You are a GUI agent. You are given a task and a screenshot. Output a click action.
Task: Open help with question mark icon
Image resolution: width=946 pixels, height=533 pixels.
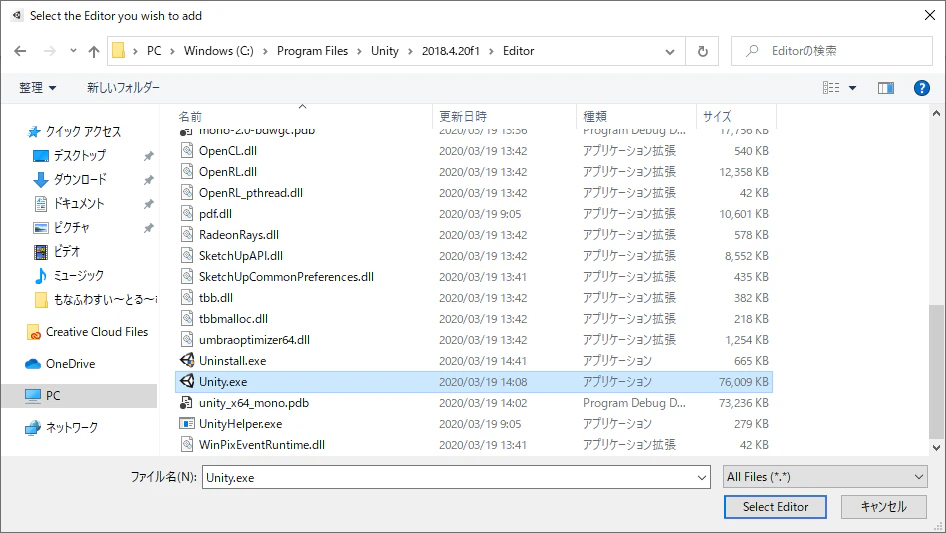coord(921,88)
